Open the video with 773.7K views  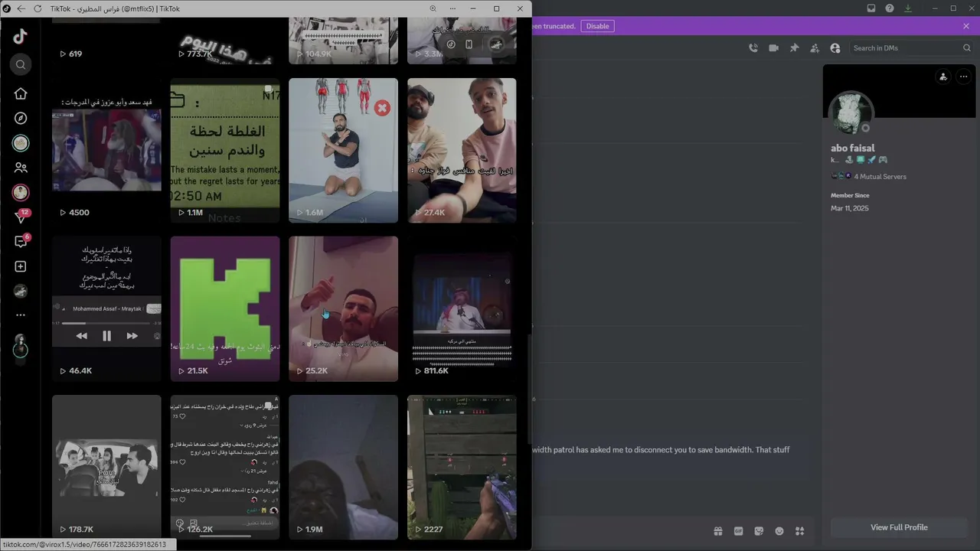click(x=225, y=42)
